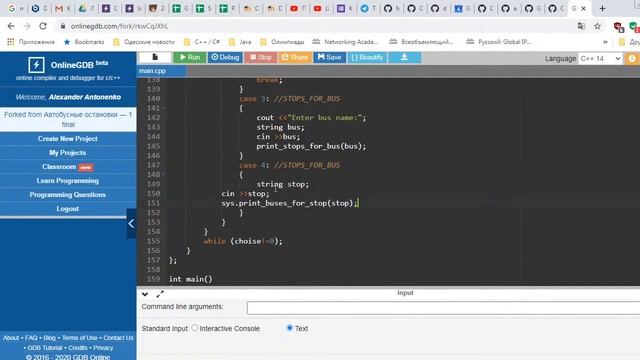
Task: Open the Language C++ 14 dropdown
Action: tap(600, 58)
